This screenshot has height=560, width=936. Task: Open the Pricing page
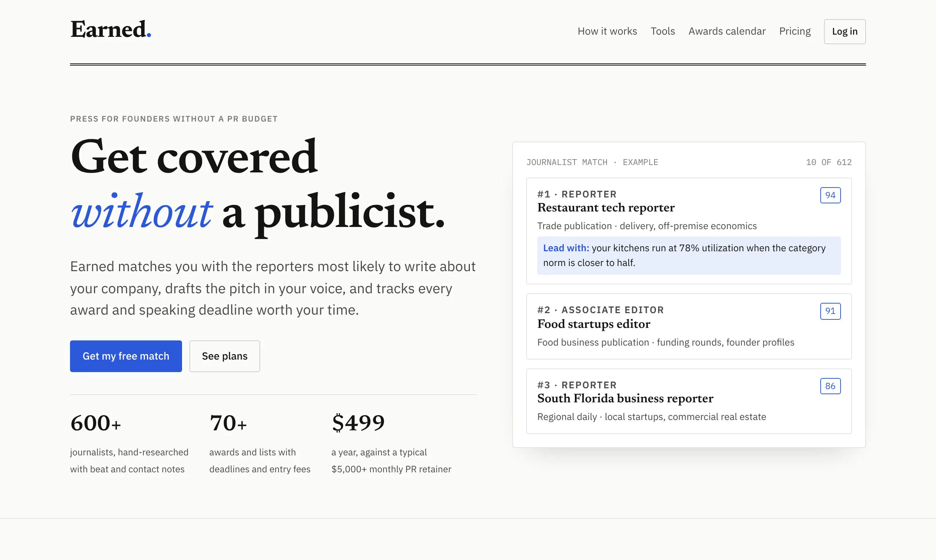click(x=795, y=31)
